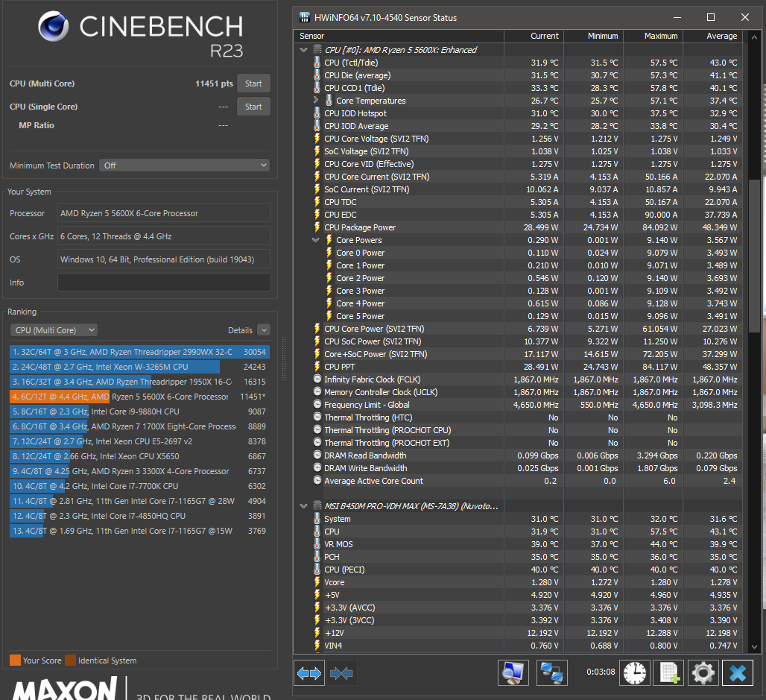Select the Ryzen 5 5600X ranking entry

pyautogui.click(x=139, y=397)
